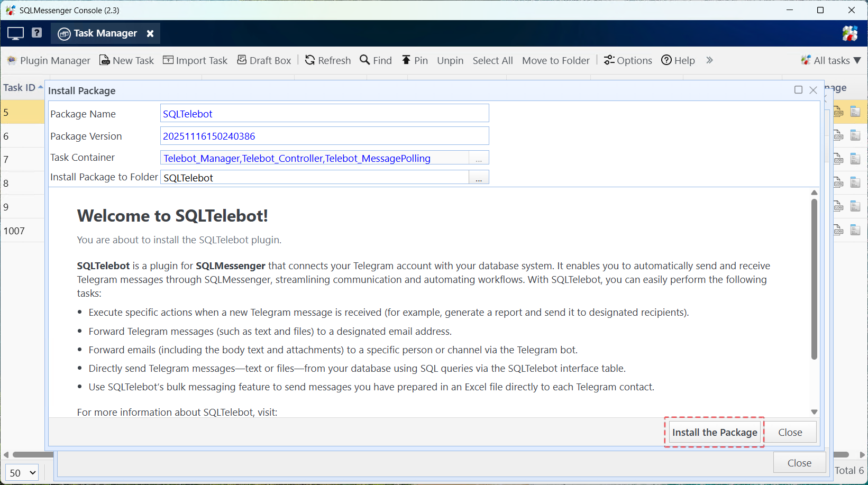The height and width of the screenshot is (485, 868).
Task: Click Select All in the toolbar
Action: pos(492,60)
